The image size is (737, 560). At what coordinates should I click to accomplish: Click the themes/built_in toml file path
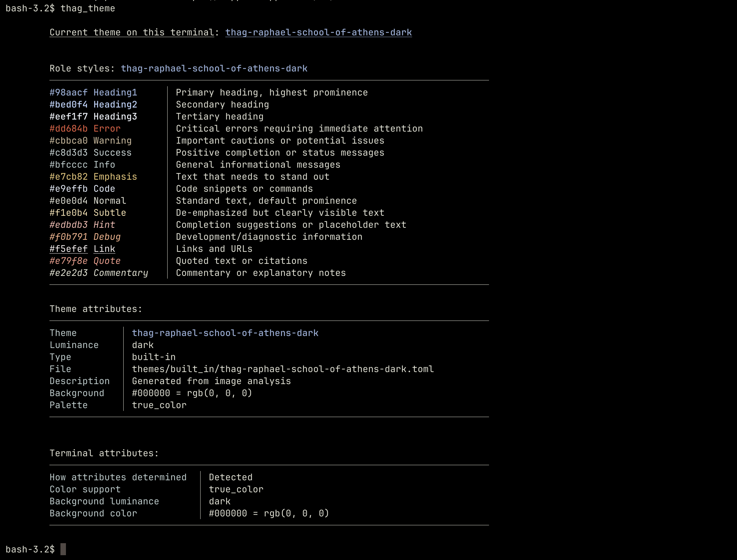(x=283, y=369)
